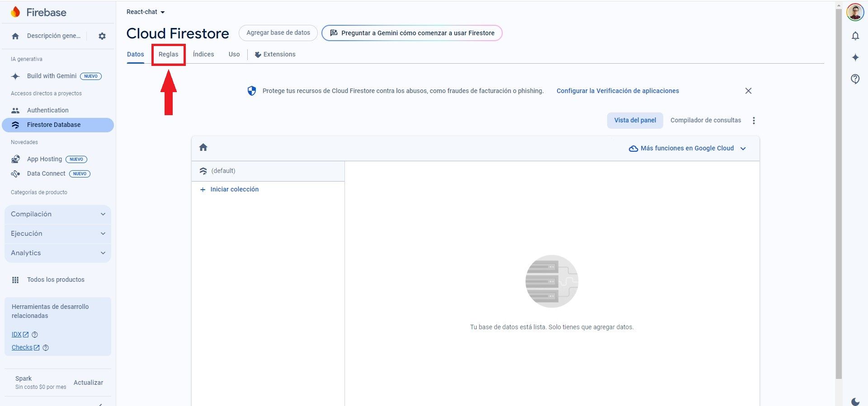Open Todos los productos

click(x=56, y=280)
